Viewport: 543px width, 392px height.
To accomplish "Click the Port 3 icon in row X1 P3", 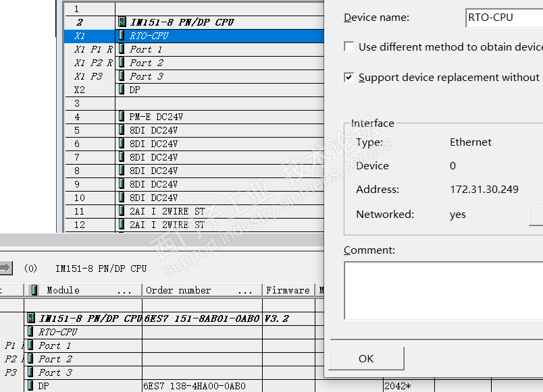I will (122, 76).
